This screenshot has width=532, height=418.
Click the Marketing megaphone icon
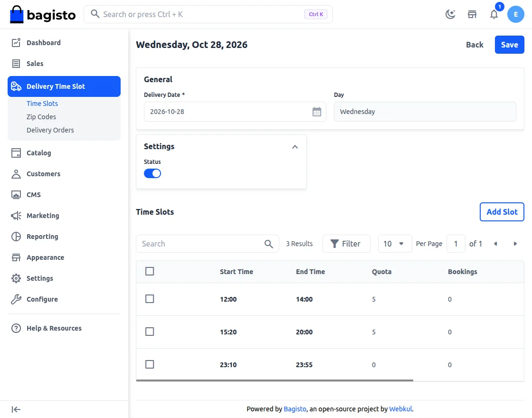pos(16,216)
